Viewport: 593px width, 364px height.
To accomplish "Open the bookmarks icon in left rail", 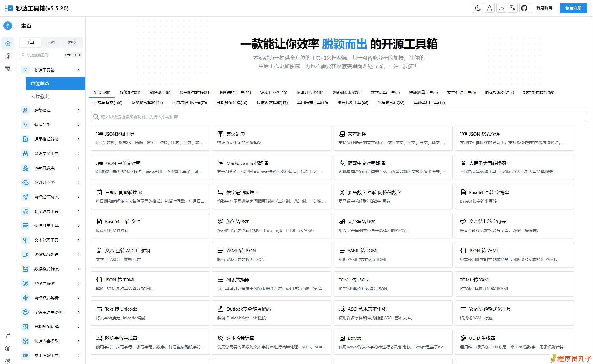I will (x=8, y=56).
